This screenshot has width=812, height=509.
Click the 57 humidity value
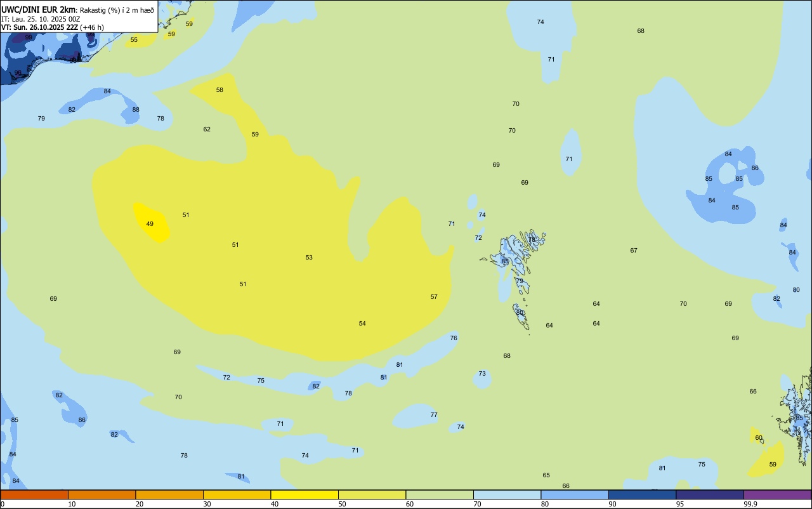click(434, 297)
